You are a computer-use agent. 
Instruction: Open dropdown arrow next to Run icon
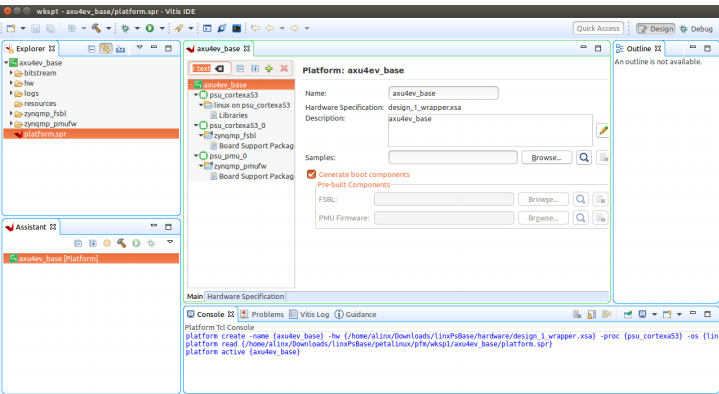click(162, 28)
